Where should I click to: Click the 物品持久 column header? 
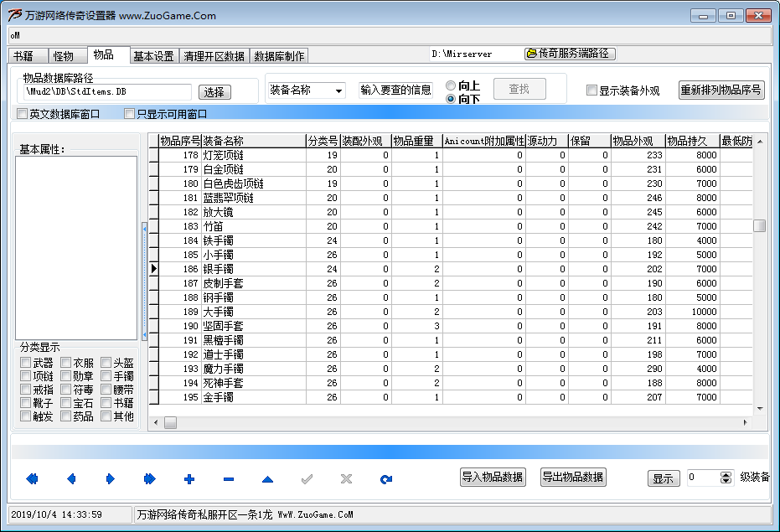point(692,141)
